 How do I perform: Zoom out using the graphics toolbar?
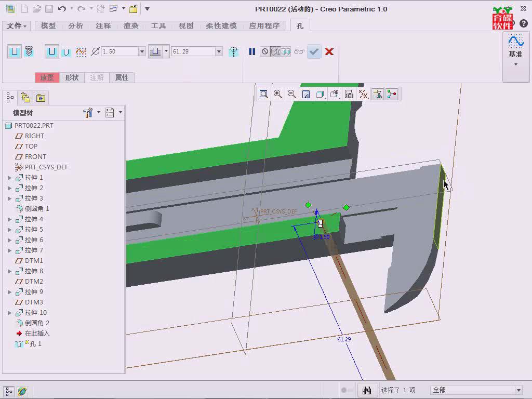point(292,94)
